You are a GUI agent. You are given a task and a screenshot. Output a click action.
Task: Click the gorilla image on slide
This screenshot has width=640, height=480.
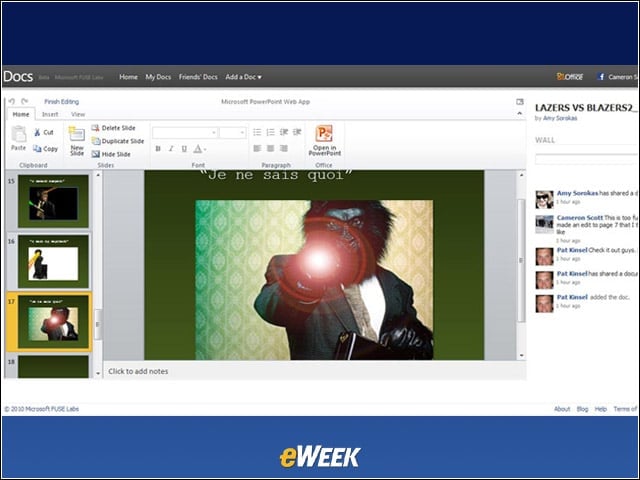pos(314,280)
